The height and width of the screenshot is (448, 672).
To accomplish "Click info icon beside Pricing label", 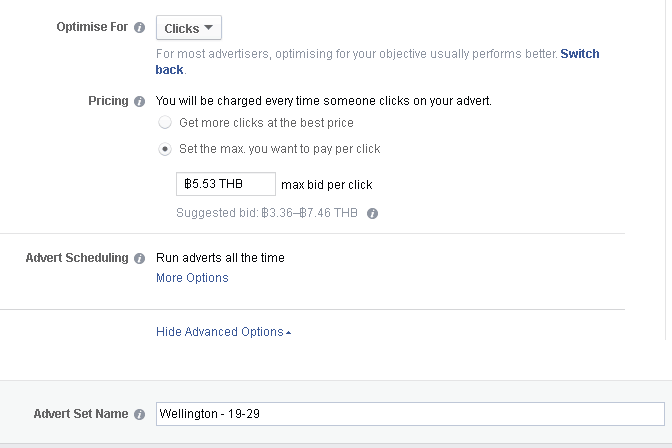I will [139, 102].
